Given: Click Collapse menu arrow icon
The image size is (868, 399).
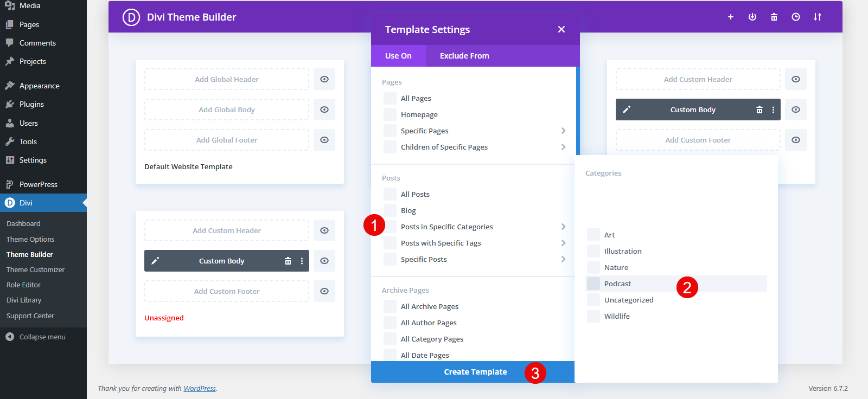Looking at the screenshot, I should tap(10, 337).
